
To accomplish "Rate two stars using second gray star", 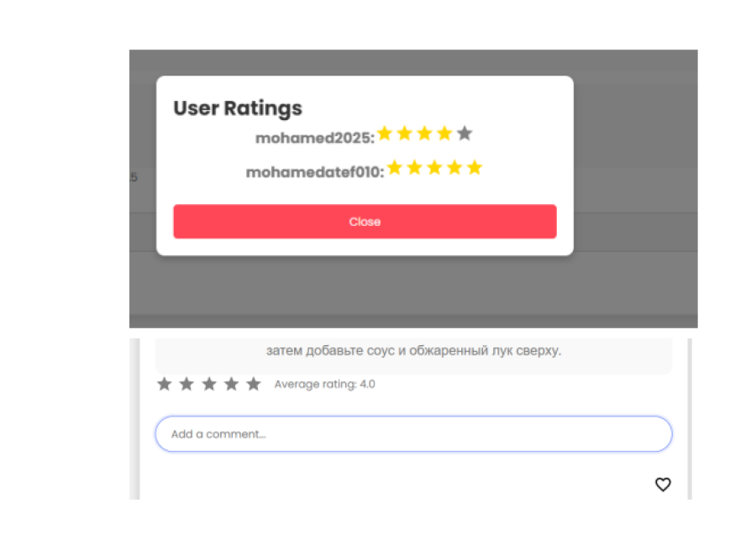I will pyautogui.click(x=186, y=384).
